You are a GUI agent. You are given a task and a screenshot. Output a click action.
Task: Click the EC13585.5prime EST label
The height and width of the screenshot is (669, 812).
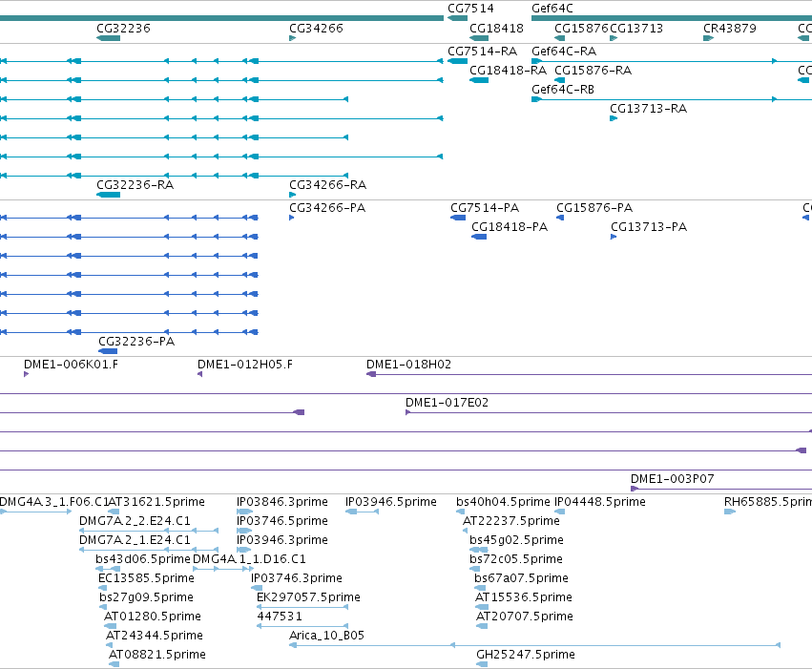pyautogui.click(x=146, y=578)
